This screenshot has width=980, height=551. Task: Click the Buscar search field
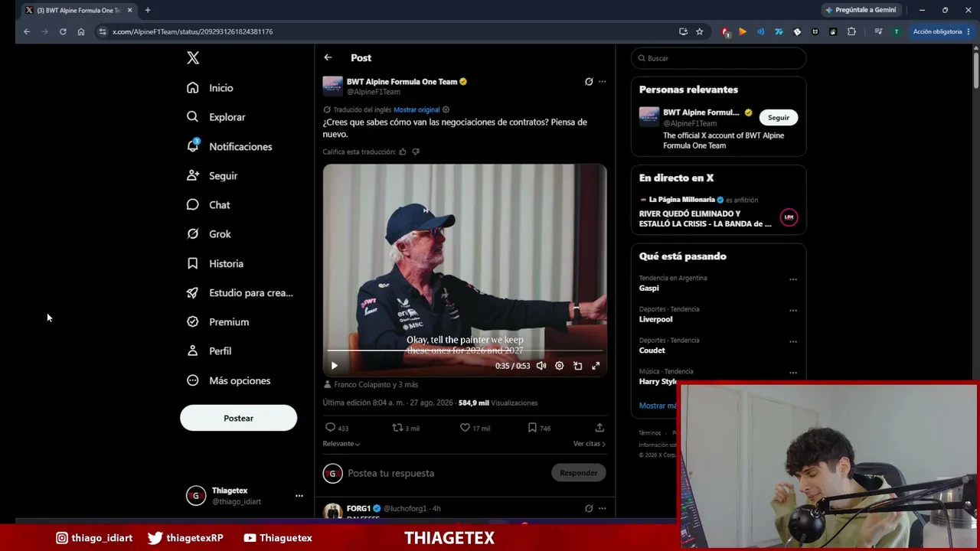coord(719,58)
